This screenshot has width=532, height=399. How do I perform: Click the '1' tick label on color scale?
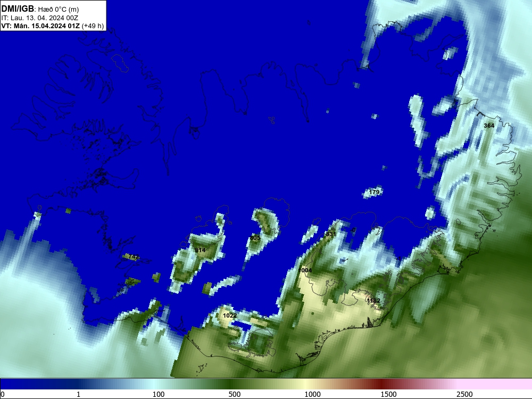[78, 394]
